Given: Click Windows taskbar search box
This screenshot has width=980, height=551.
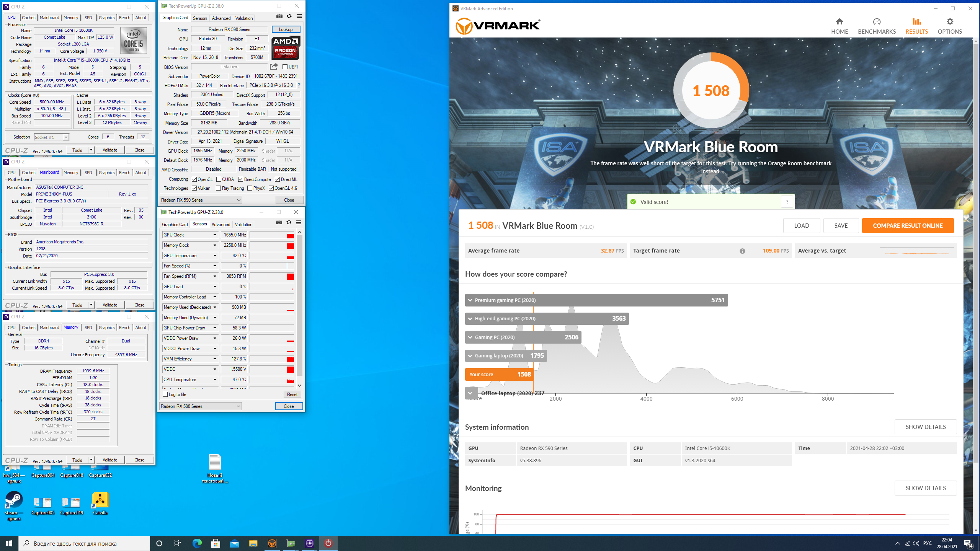Looking at the screenshot, I should pos(84,543).
